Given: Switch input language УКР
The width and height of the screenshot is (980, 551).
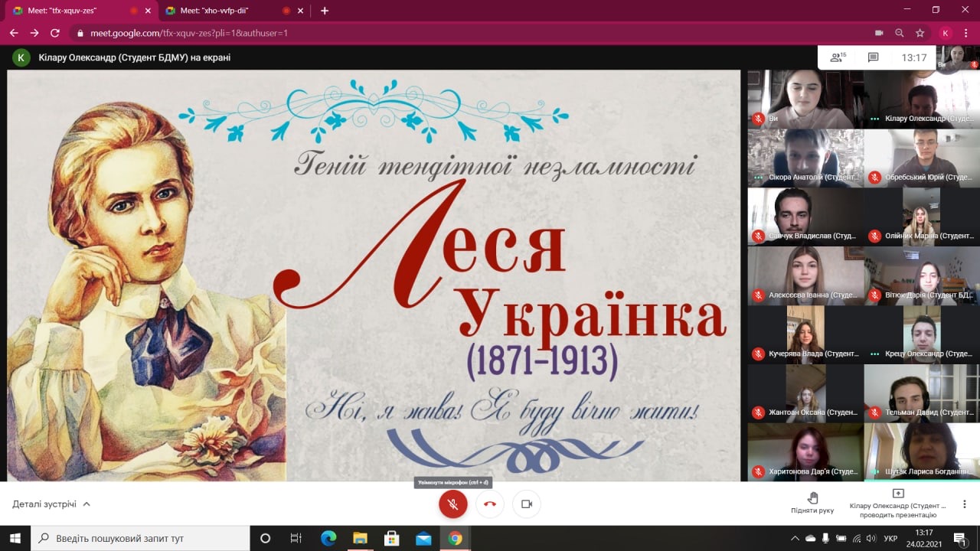Looking at the screenshot, I should (890, 538).
